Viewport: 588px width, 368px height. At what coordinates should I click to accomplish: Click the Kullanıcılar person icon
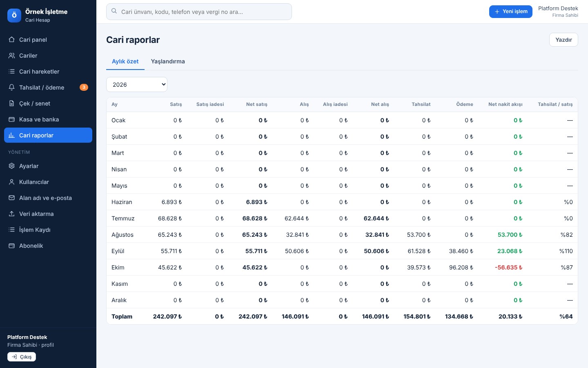coord(12,182)
